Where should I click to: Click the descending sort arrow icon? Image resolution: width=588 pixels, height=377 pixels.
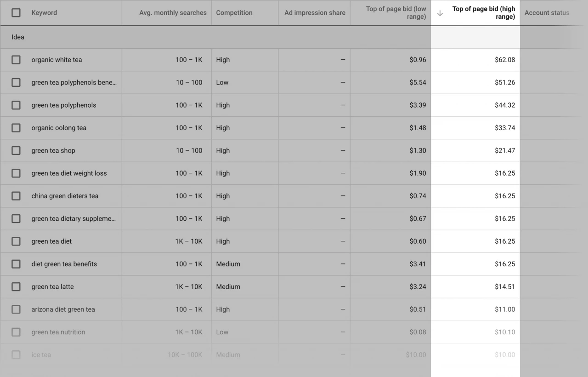[440, 13]
